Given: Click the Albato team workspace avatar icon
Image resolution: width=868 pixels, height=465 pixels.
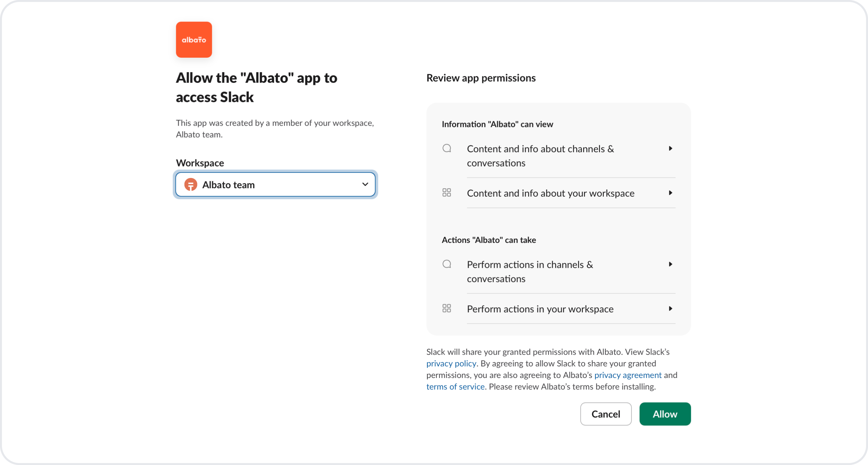Looking at the screenshot, I should coord(191,185).
